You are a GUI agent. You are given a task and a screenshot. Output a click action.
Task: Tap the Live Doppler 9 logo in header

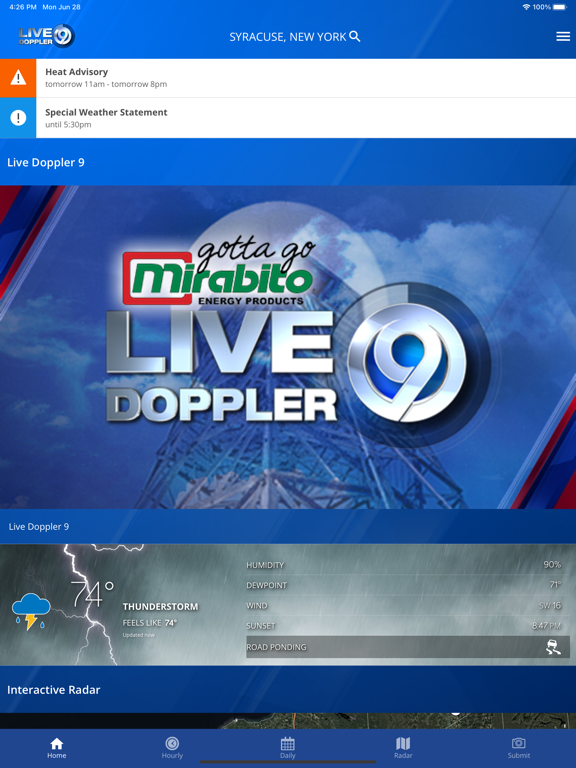[x=46, y=36]
